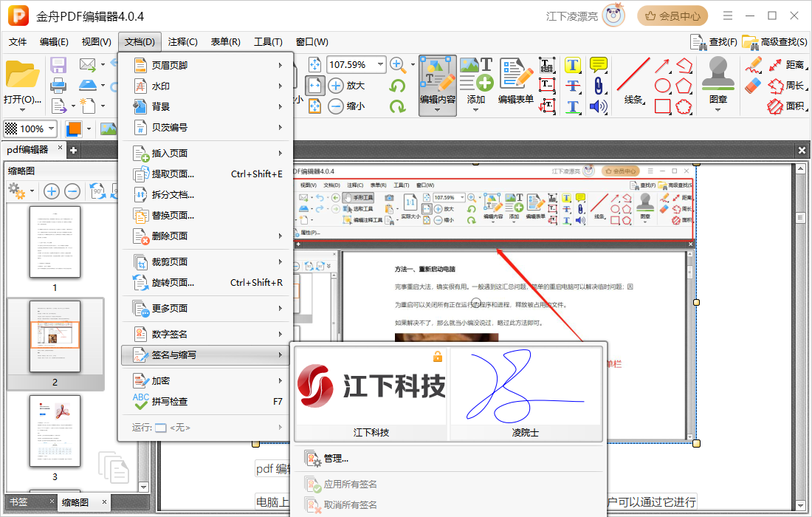Select the red rectangle shape tool
This screenshot has width=812, height=517.
(662, 106)
